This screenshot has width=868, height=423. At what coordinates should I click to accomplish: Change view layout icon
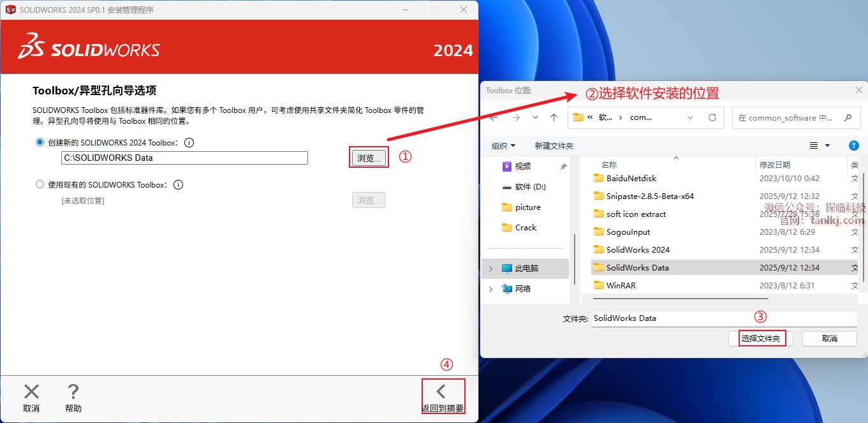[814, 145]
